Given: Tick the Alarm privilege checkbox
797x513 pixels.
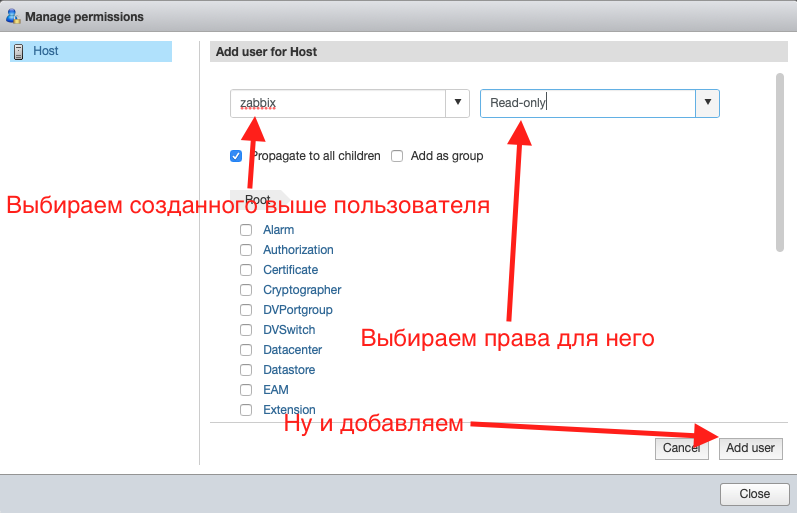Looking at the screenshot, I should tap(246, 230).
